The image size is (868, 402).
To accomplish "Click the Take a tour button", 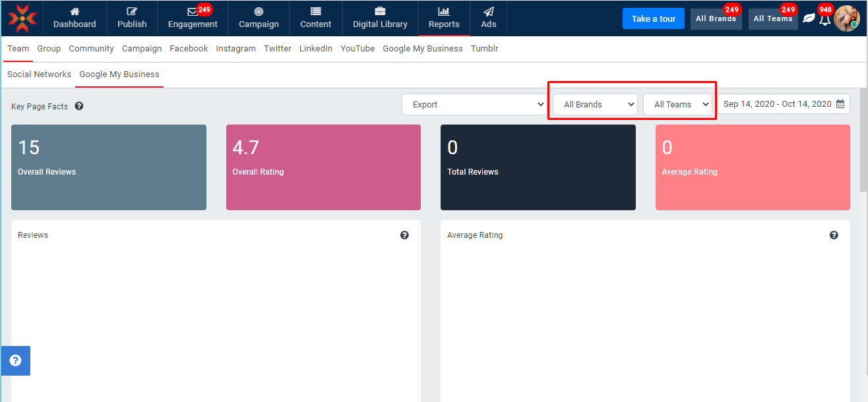I will 653,18.
